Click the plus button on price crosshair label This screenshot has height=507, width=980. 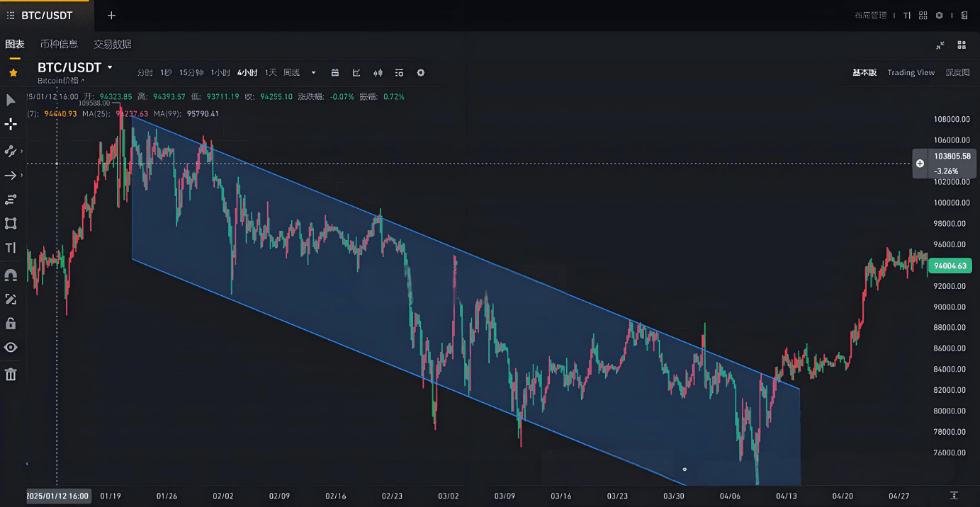point(920,164)
